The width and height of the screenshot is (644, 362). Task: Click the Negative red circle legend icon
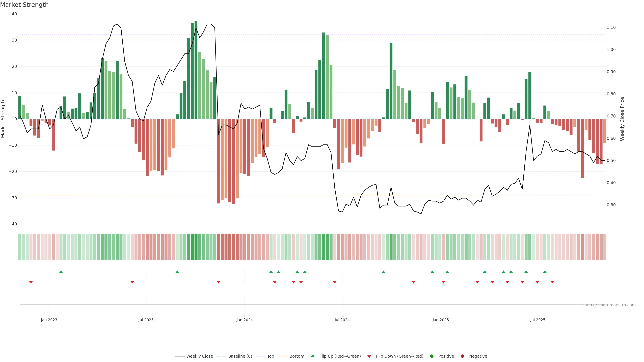pyautogui.click(x=462, y=356)
